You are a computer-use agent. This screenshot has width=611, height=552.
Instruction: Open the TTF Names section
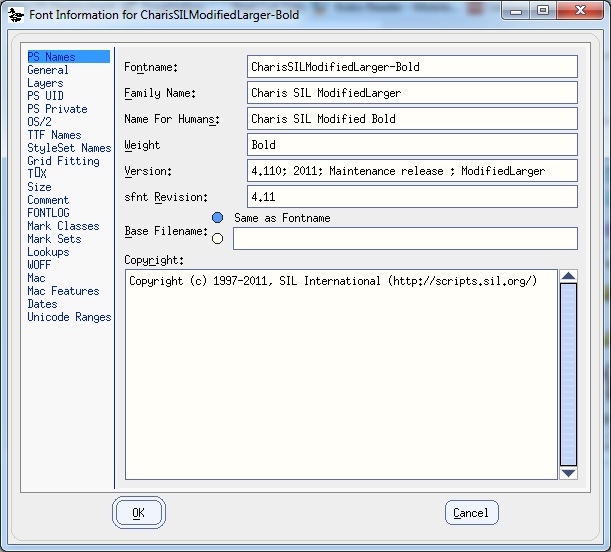point(54,135)
